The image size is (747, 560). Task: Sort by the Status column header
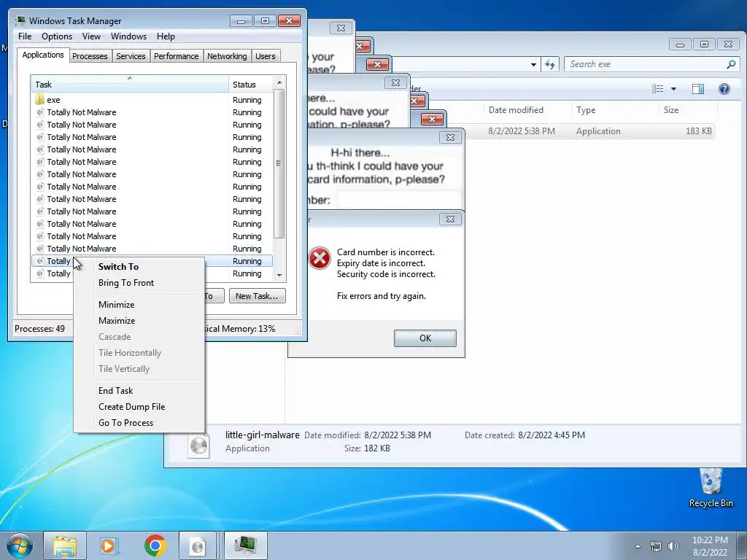click(x=251, y=85)
